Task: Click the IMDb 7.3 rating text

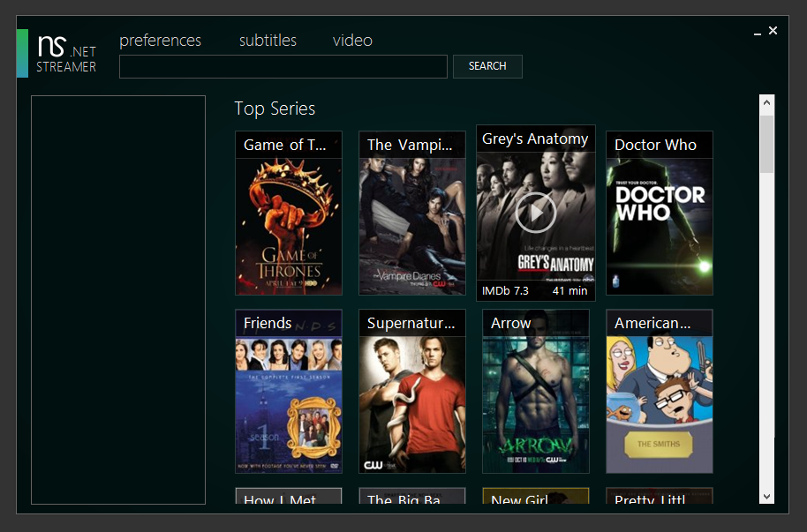Action: 505,290
